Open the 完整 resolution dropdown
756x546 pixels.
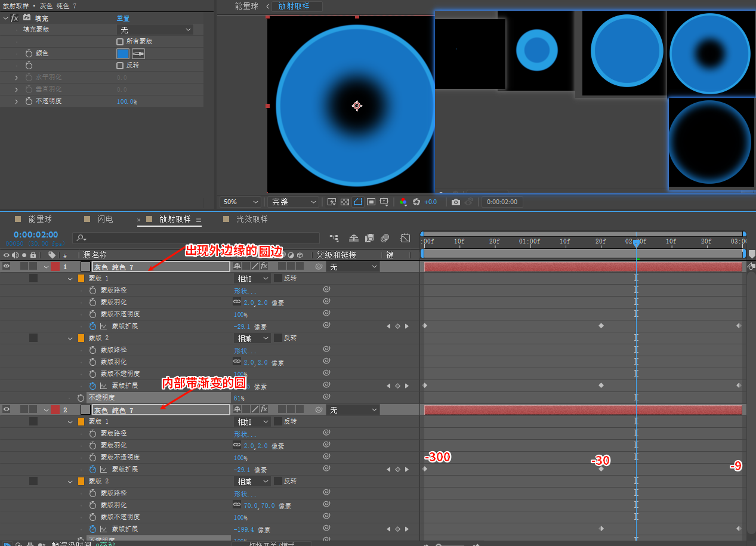[292, 202]
